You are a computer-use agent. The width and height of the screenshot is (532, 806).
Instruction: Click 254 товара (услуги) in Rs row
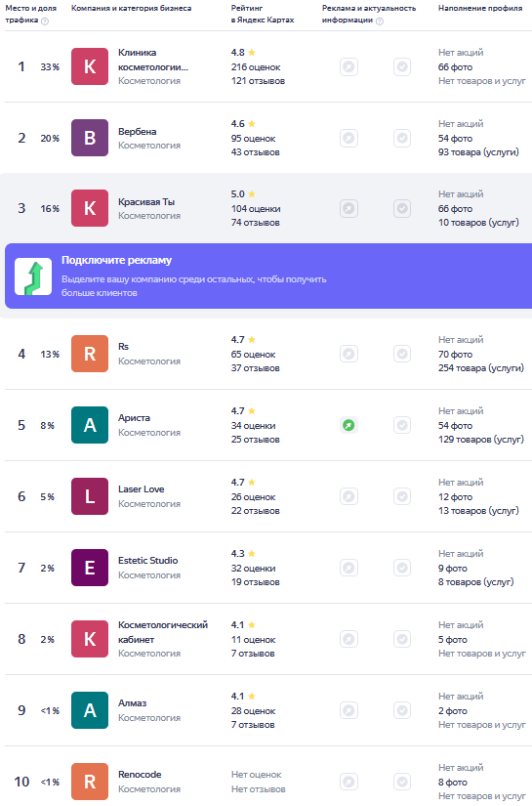pos(481,368)
